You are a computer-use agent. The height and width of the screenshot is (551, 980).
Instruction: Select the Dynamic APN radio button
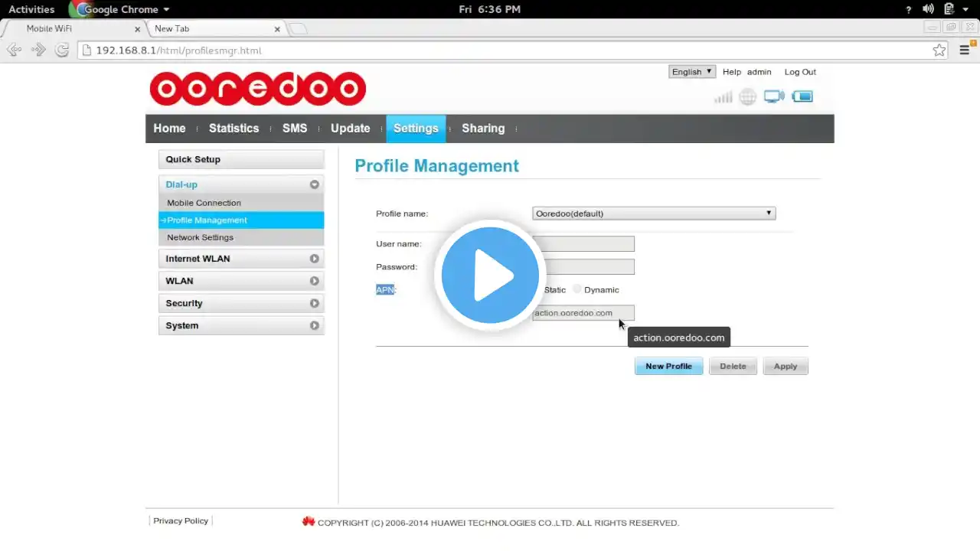tap(577, 289)
